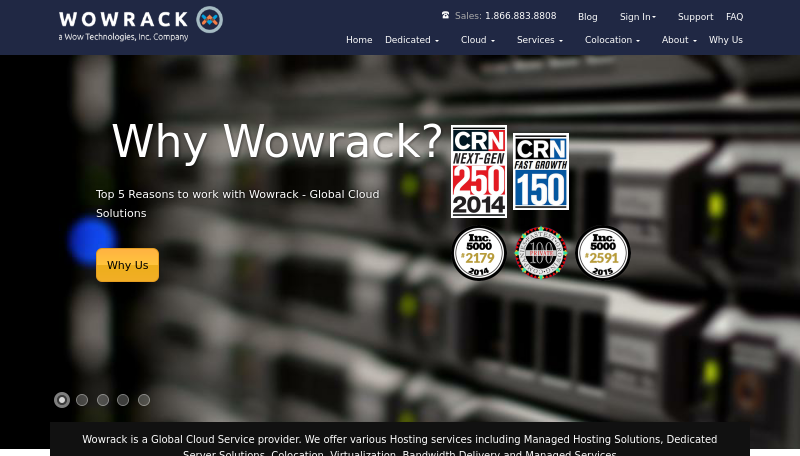The height and width of the screenshot is (456, 800).
Task: Click the yellow Why Us button
Action: click(x=128, y=265)
